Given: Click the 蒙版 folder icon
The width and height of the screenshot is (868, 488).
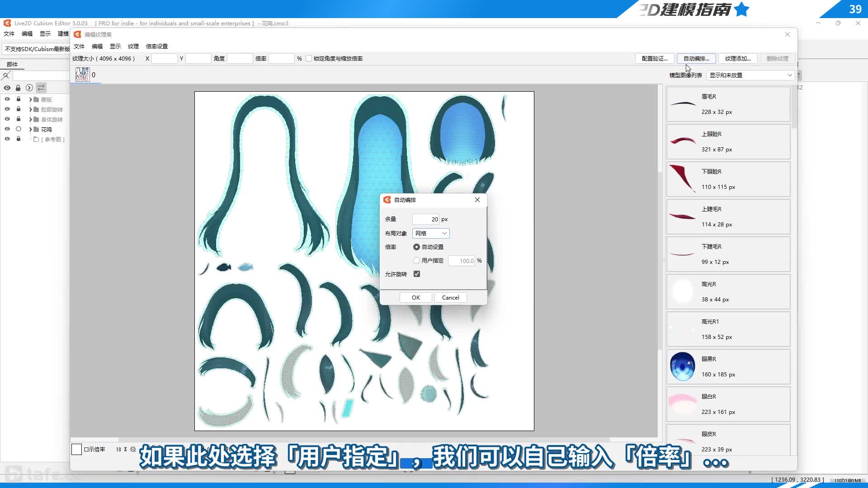Looking at the screenshot, I should click(36, 99).
